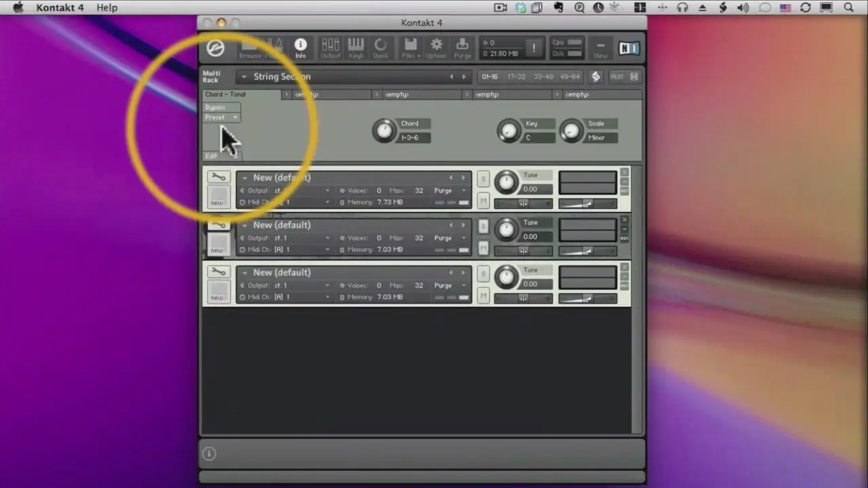Viewport: 868px width, 488px height.
Task: Click the Evernote elephant menu bar icon
Action: point(559,7)
